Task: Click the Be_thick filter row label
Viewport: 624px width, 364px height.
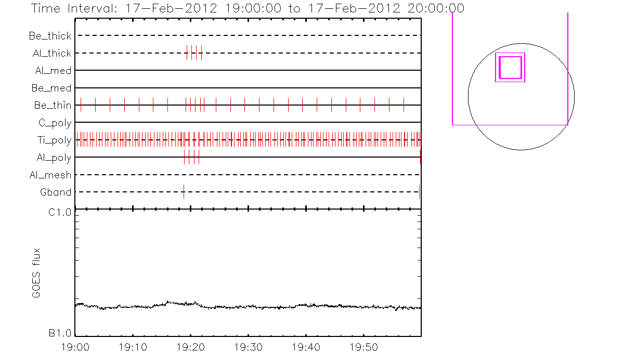Action: [50, 36]
